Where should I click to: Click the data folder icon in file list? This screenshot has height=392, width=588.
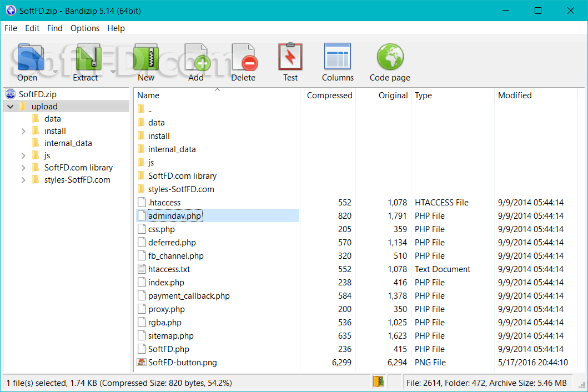pyautogui.click(x=141, y=122)
